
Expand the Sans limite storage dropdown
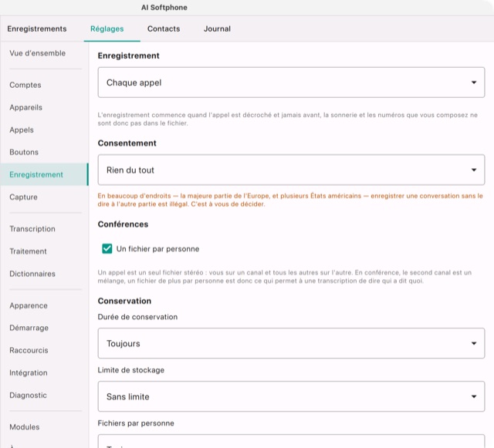click(x=291, y=396)
